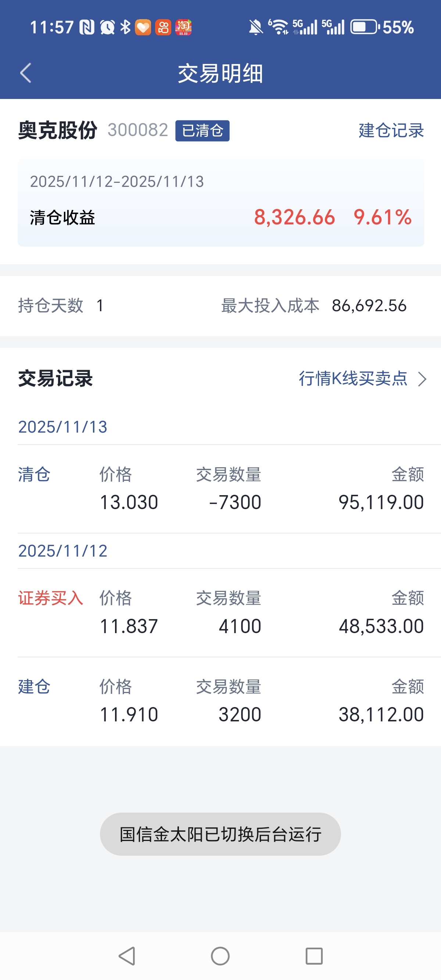Tap the Bluetooth status icon
The image size is (441, 980).
point(125,27)
